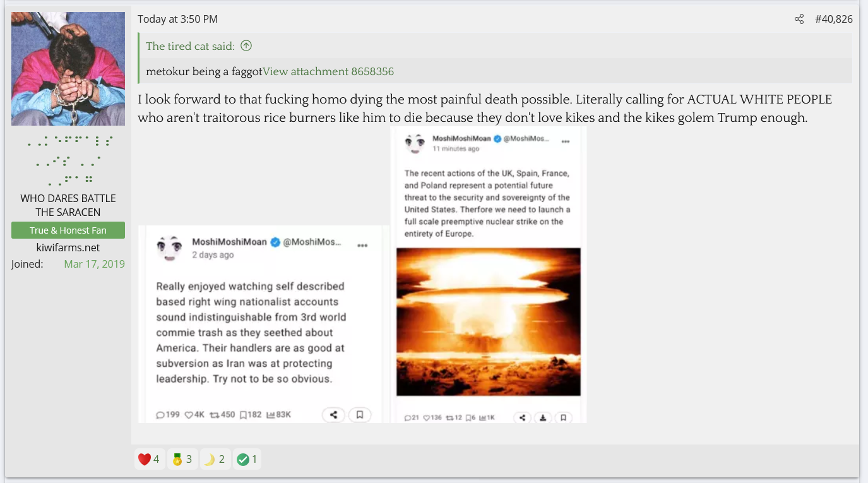Click the up-arrow icon in the quote header

tap(246, 45)
